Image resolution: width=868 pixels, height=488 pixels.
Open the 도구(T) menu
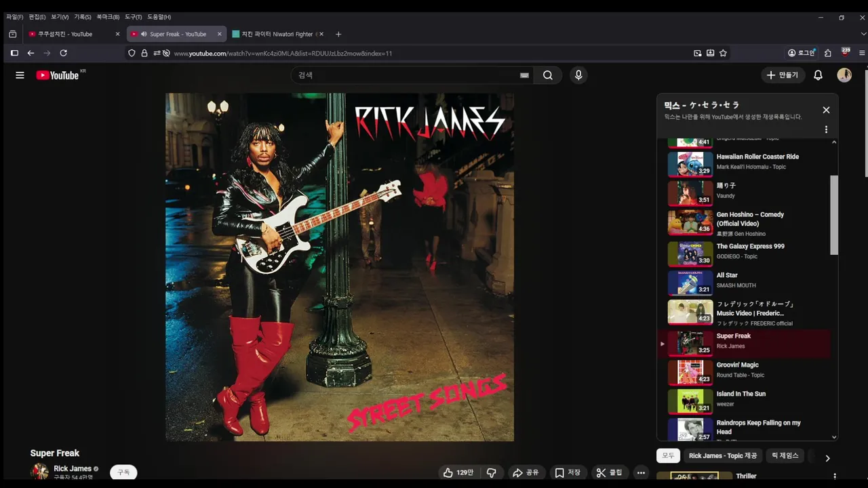133,17
